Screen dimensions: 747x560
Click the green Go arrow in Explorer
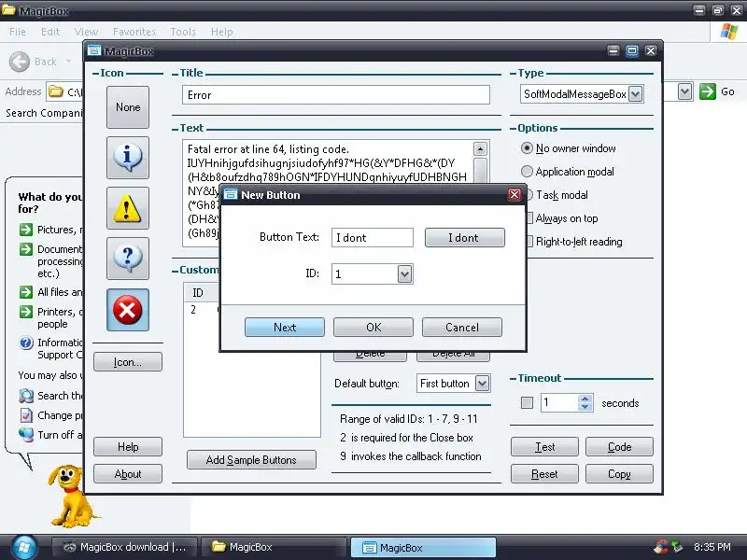click(708, 91)
